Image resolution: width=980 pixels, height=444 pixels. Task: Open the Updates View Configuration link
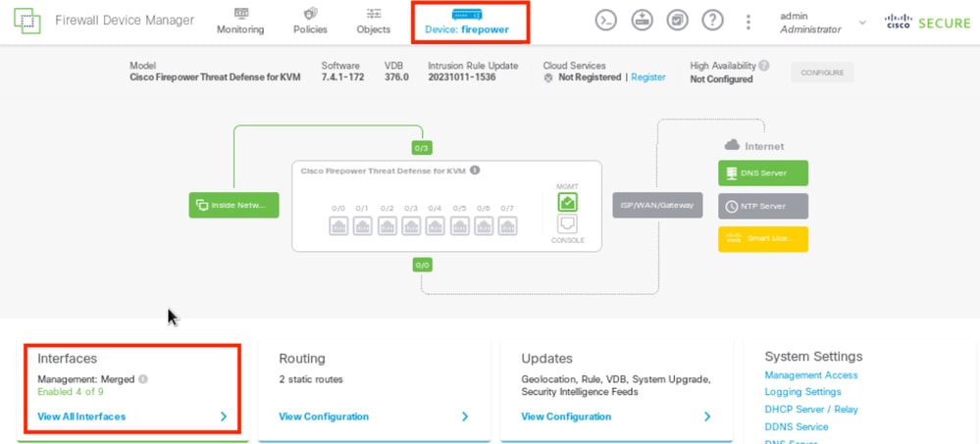click(x=566, y=417)
